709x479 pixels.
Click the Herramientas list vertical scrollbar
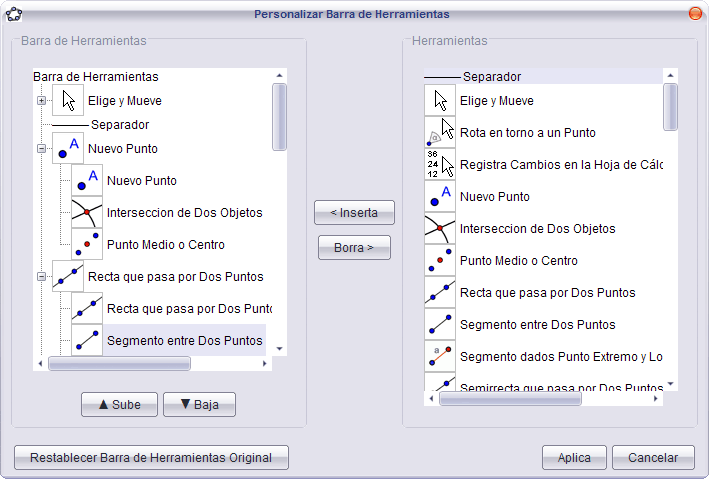670,107
